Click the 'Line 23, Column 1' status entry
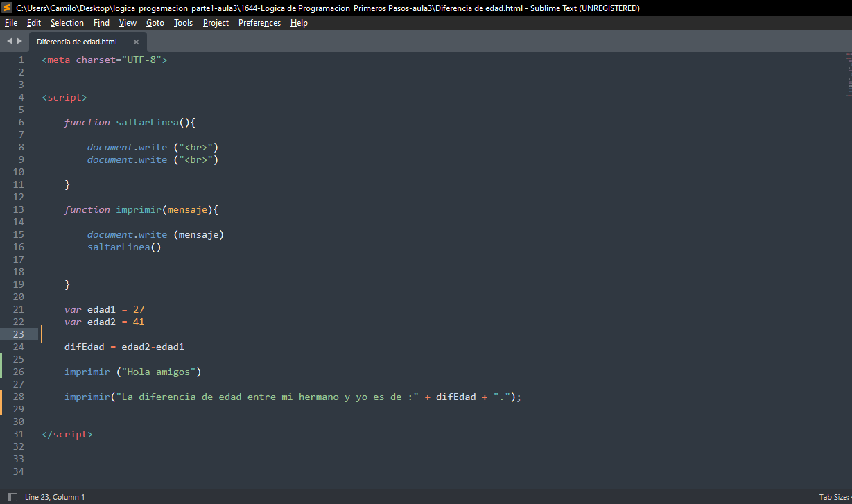852x504 pixels. pyautogui.click(x=55, y=497)
